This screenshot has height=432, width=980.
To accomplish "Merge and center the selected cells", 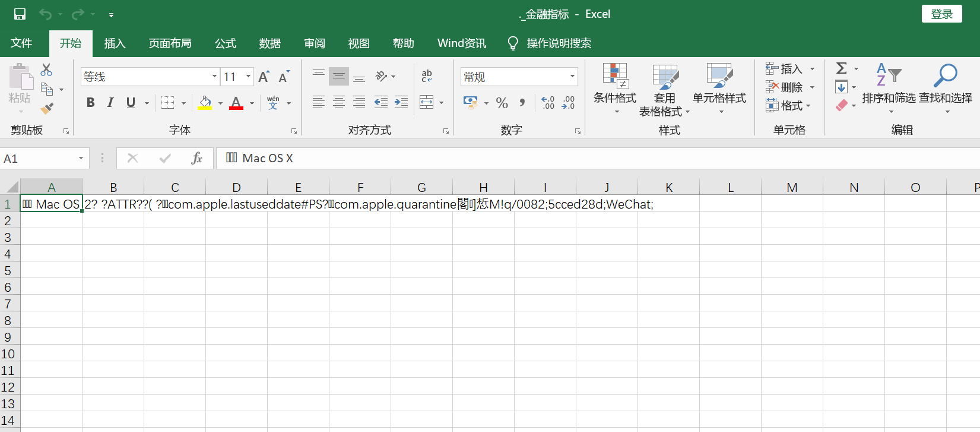I will point(427,102).
